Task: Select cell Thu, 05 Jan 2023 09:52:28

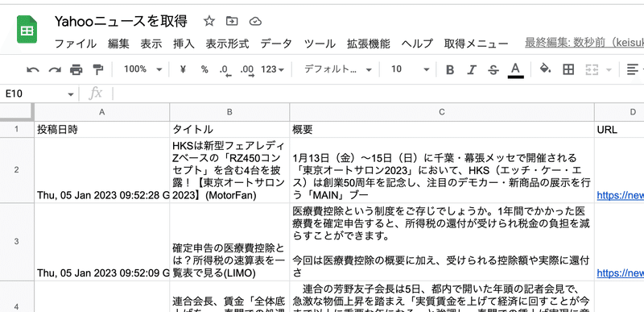Action: click(x=102, y=170)
